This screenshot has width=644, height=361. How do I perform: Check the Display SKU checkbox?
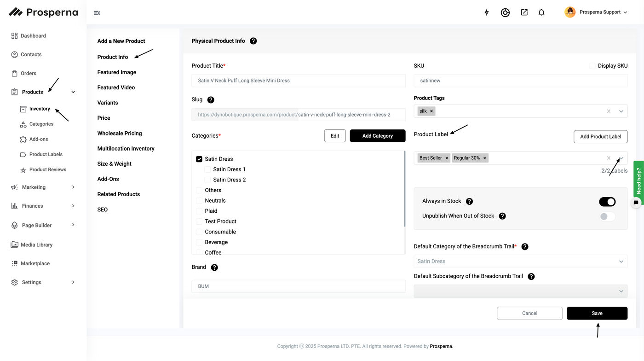[x=592, y=66]
